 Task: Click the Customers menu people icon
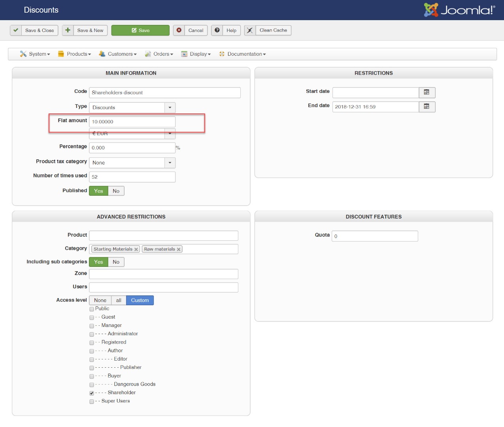(102, 54)
